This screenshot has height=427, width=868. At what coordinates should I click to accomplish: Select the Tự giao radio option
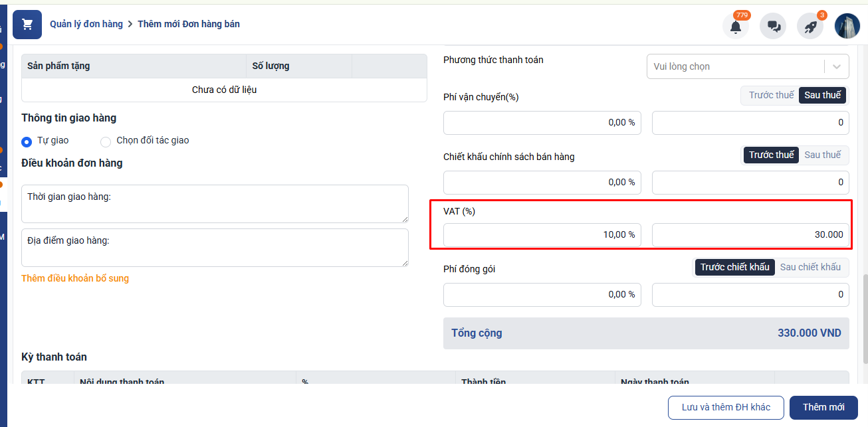[x=27, y=141]
